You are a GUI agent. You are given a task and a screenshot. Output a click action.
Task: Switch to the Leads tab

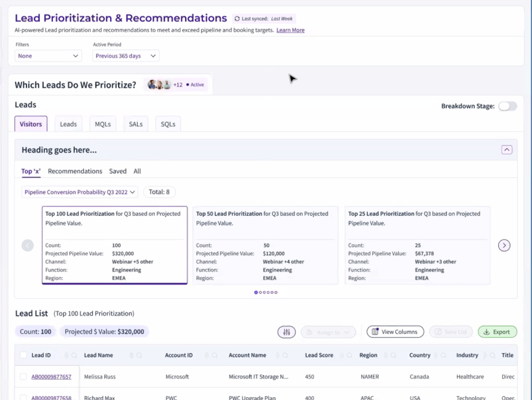coord(68,124)
